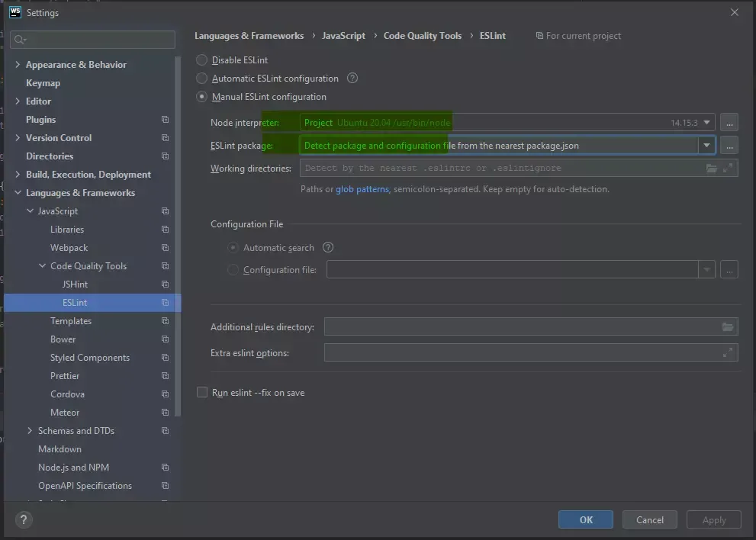Image resolution: width=756 pixels, height=540 pixels.
Task: Open the Configuration file dropdown arrow
Action: click(x=706, y=269)
